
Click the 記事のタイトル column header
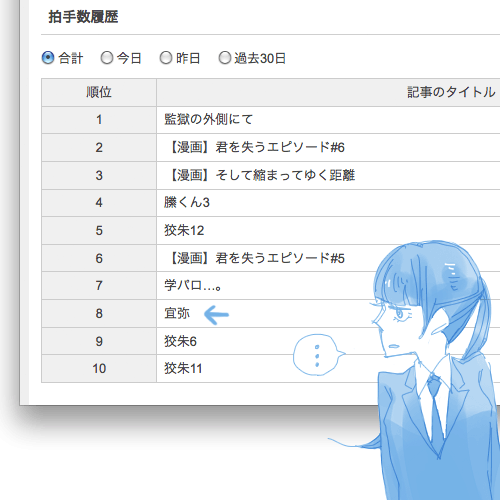tap(451, 92)
